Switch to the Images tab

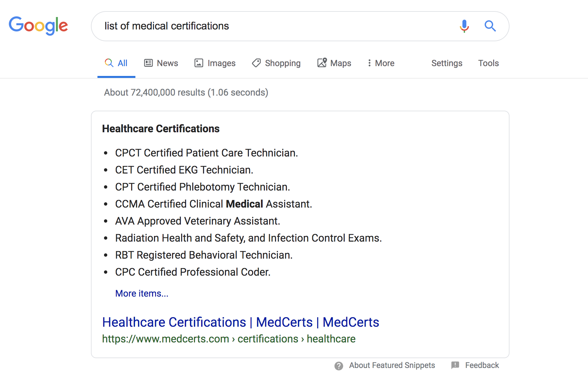[x=215, y=63]
